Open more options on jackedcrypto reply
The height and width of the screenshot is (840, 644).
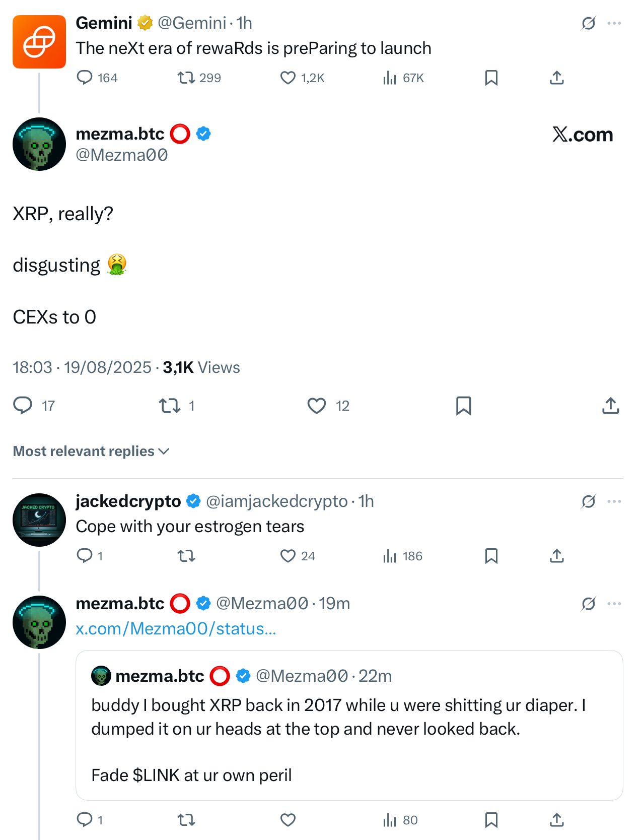pos(614,501)
